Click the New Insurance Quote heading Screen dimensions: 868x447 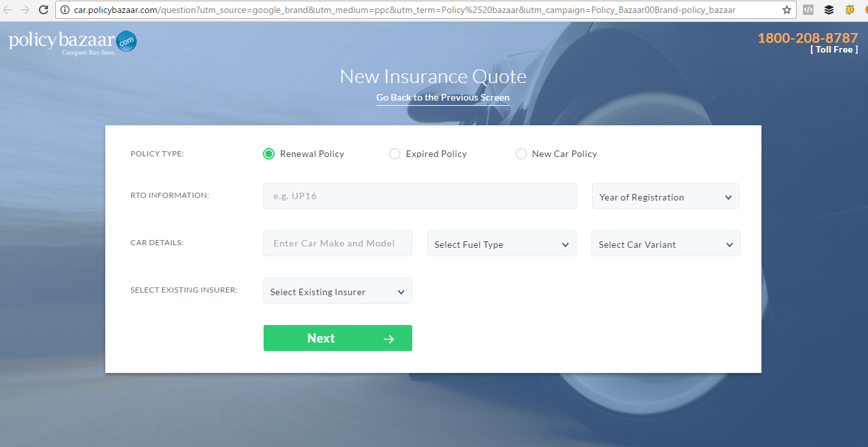433,77
